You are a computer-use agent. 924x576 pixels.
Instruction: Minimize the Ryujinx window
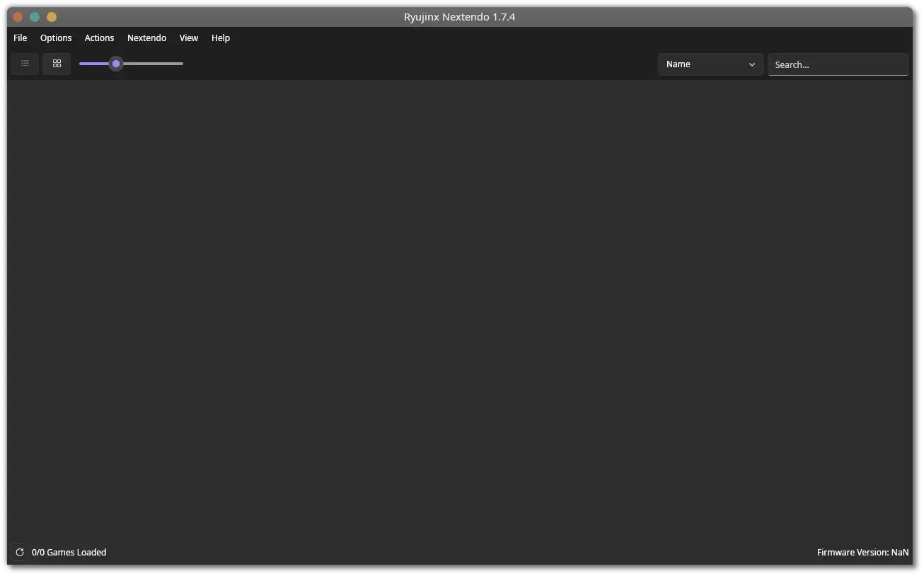(52, 17)
